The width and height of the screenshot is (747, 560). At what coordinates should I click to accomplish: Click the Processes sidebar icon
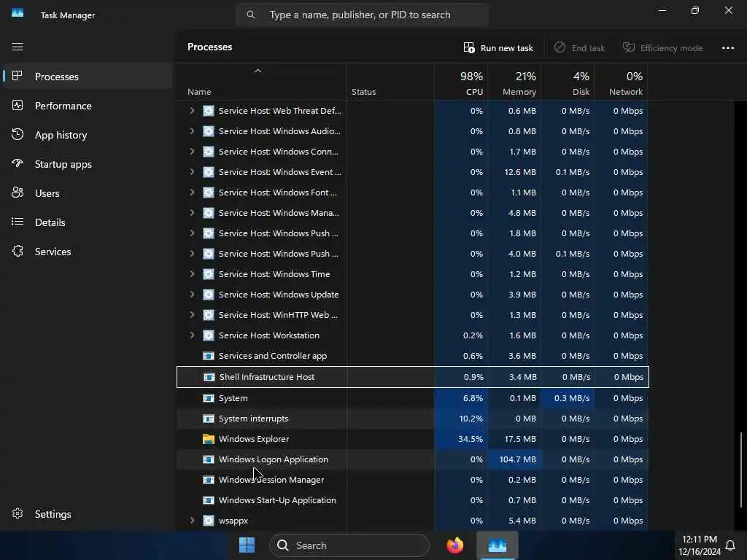click(18, 76)
